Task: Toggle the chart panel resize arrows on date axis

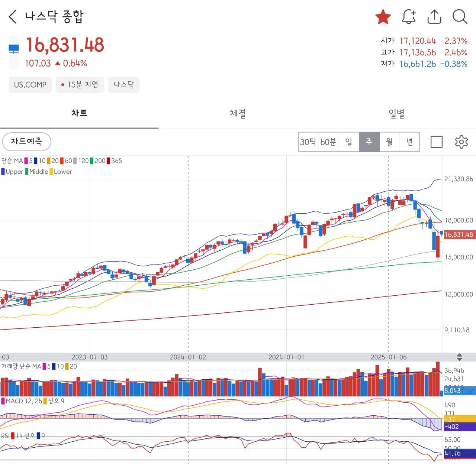Action: (x=460, y=357)
